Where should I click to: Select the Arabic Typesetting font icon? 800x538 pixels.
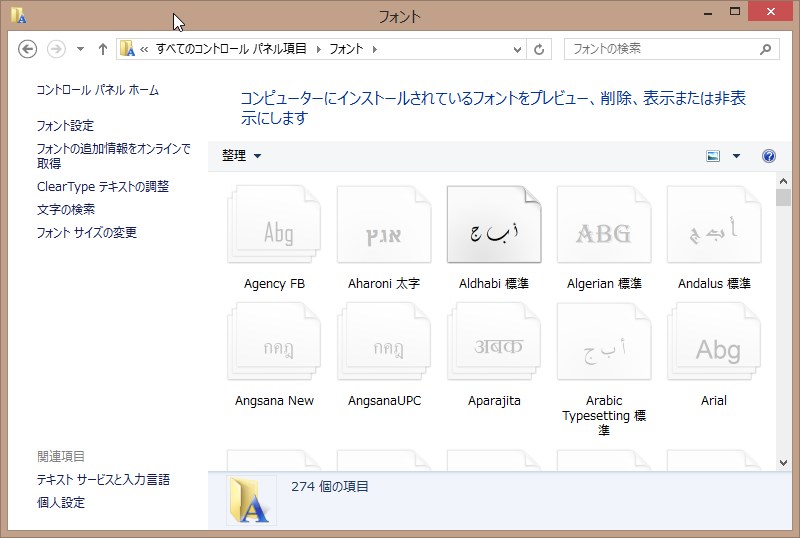(x=604, y=341)
